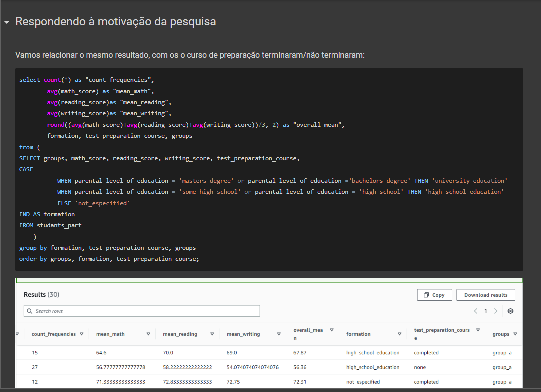Select count cell with value 27
The height and width of the screenshot is (392, 541).
35,367
